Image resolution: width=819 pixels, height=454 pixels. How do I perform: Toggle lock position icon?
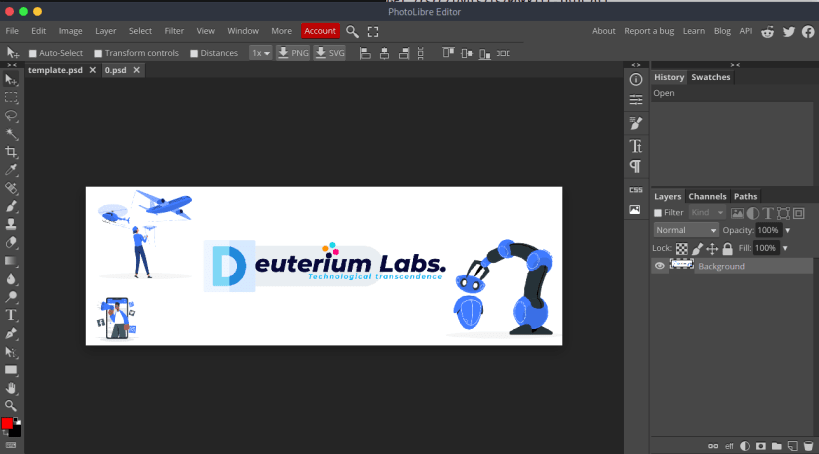pos(712,249)
